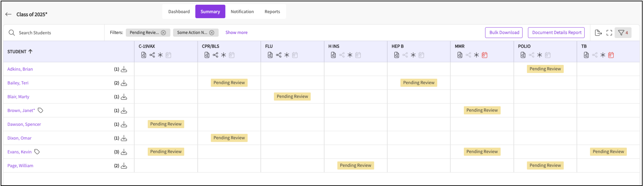This screenshot has width=644, height=186.
Task: Click the red calendar icon under MMR
Action: pos(484,55)
